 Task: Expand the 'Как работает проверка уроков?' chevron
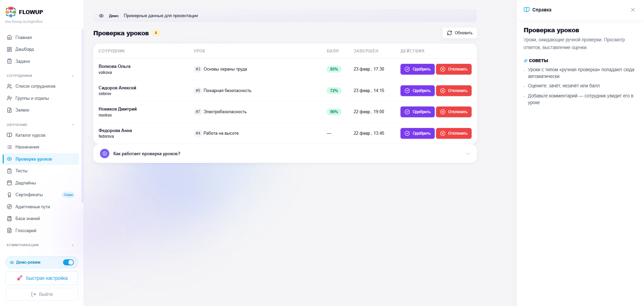[468, 154]
